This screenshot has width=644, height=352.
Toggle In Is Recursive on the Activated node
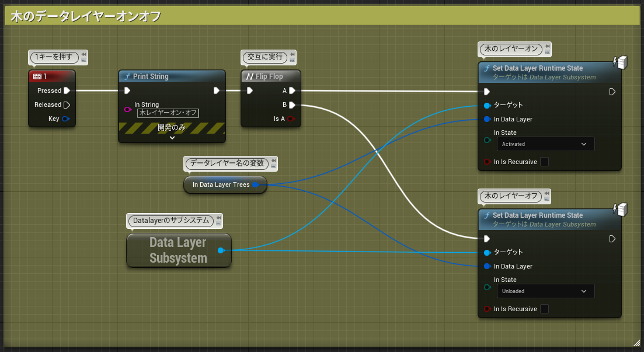(544, 162)
